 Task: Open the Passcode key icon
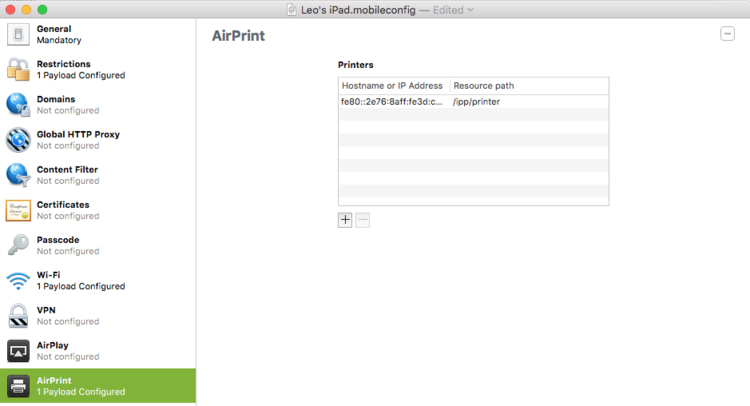point(18,245)
